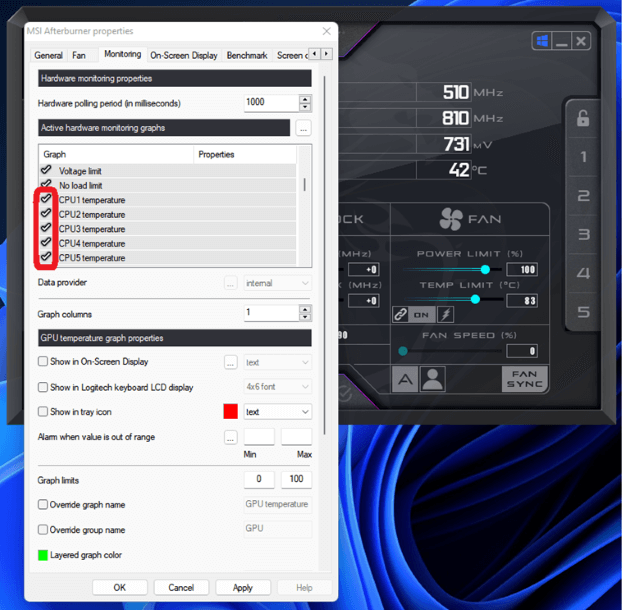Open the Benchmark tab
This screenshot has width=622, height=610.
click(247, 55)
